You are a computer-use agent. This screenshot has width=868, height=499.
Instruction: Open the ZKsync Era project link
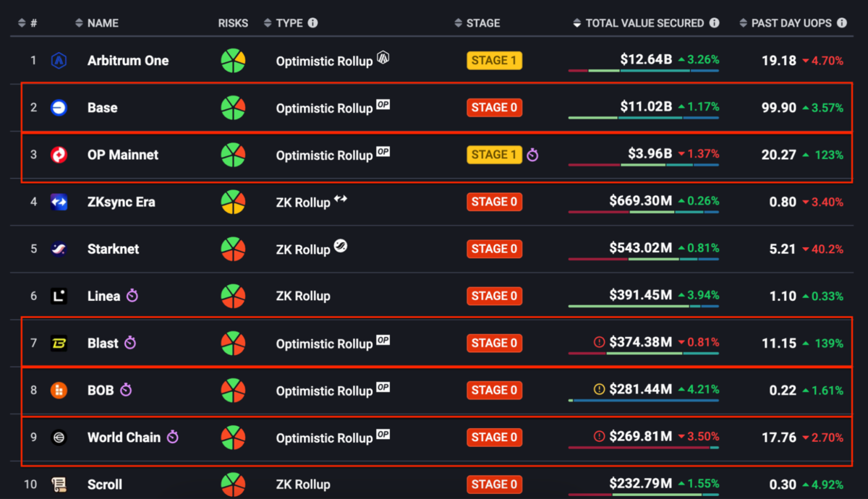tap(122, 202)
